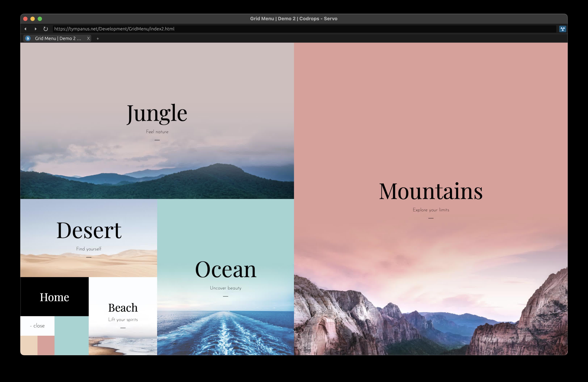Open the Jungle menu item
Image resolution: width=588 pixels, height=382 pixels.
[x=157, y=114]
